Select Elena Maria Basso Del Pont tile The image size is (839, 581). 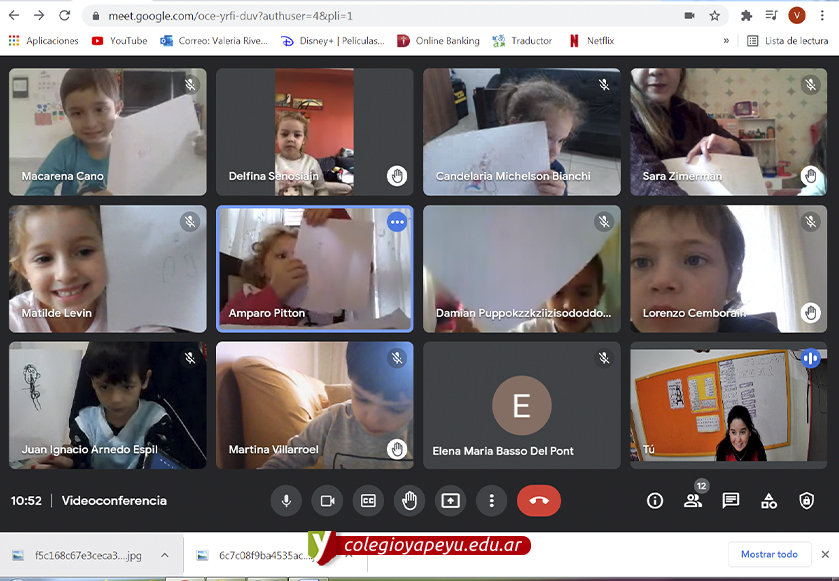(521, 405)
